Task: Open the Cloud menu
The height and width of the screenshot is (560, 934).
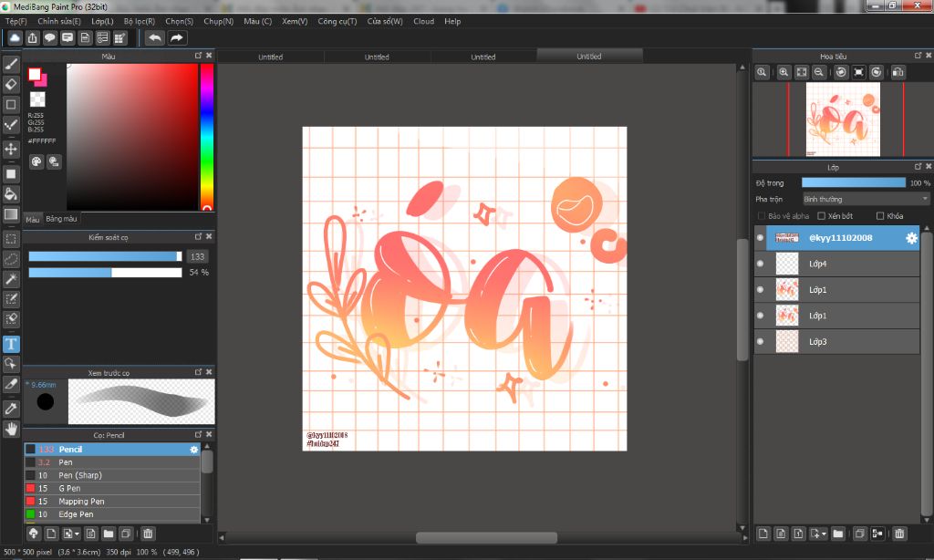Action: point(423,21)
